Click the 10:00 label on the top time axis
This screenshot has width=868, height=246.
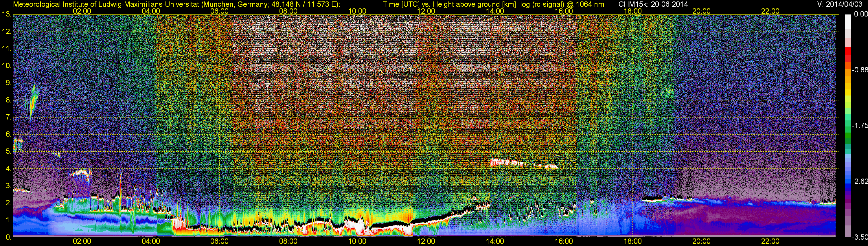tap(357, 11)
